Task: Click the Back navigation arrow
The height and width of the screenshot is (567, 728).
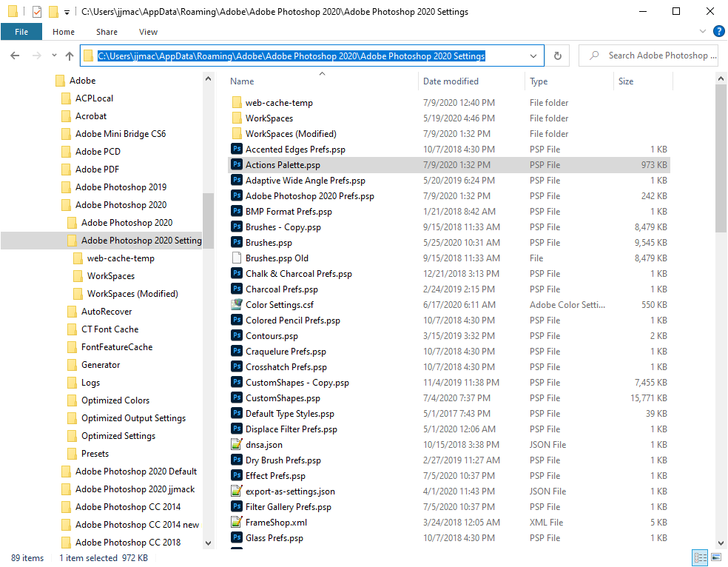Action: tap(15, 56)
